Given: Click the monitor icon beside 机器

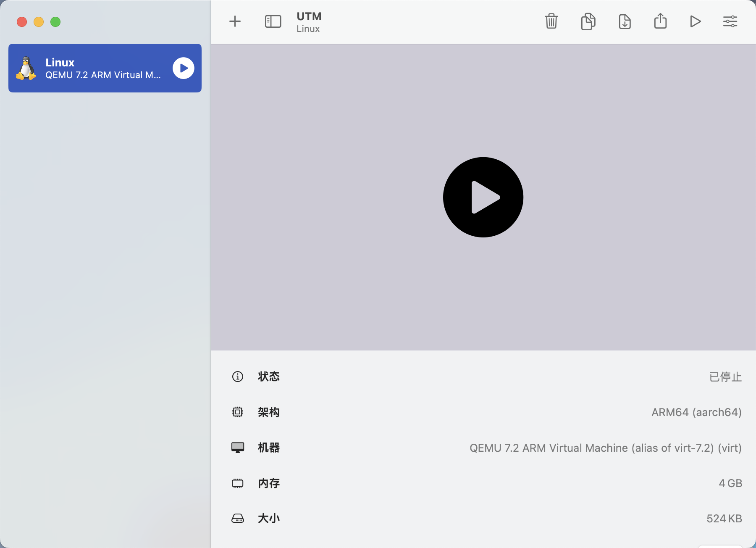Looking at the screenshot, I should coord(238,448).
